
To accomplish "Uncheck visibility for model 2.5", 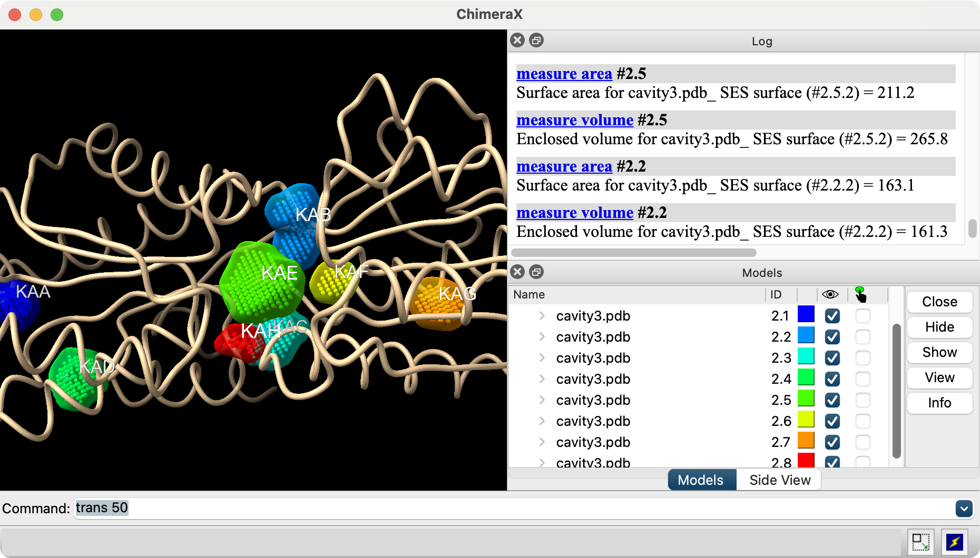I will tap(832, 400).
